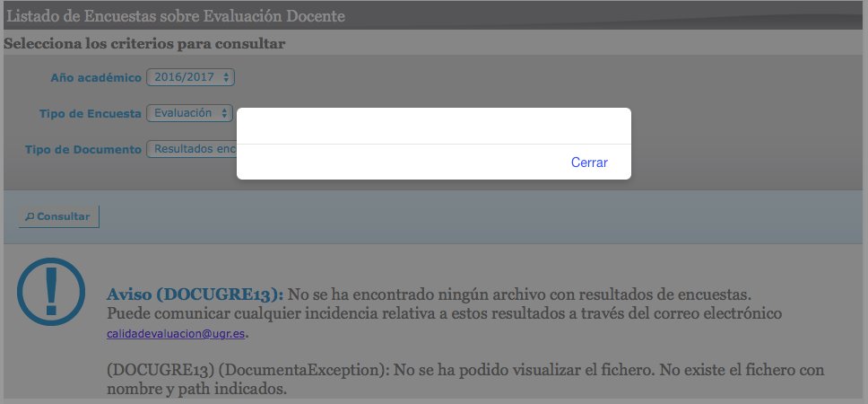Click the 'Aviso (DOCUGRE13):' heading text

point(195,294)
